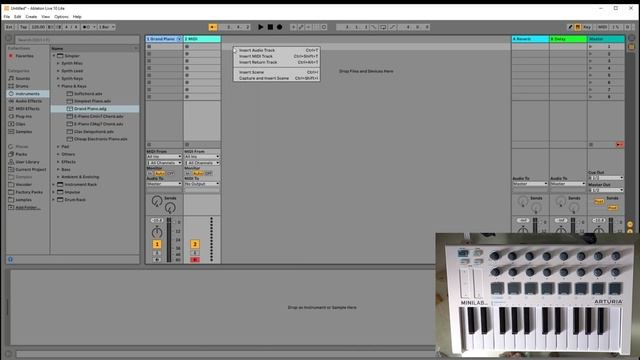Expand the Drum Rack item
The height and width of the screenshot is (360, 640).
click(x=53, y=200)
